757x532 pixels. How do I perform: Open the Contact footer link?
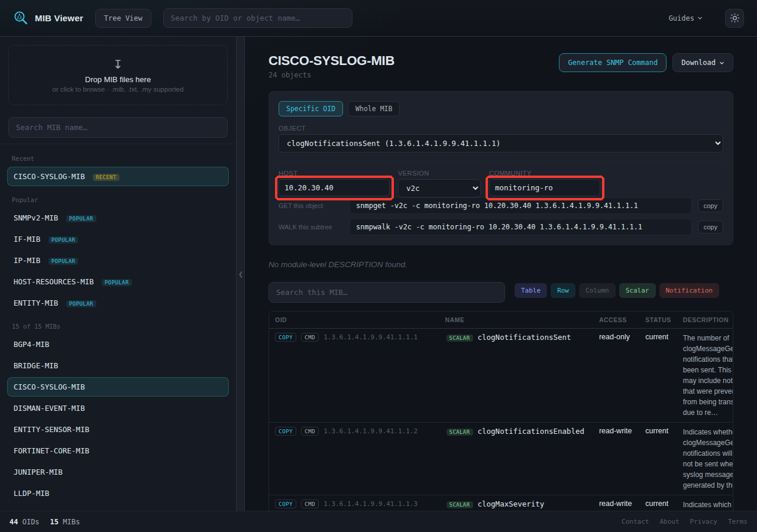point(635,521)
